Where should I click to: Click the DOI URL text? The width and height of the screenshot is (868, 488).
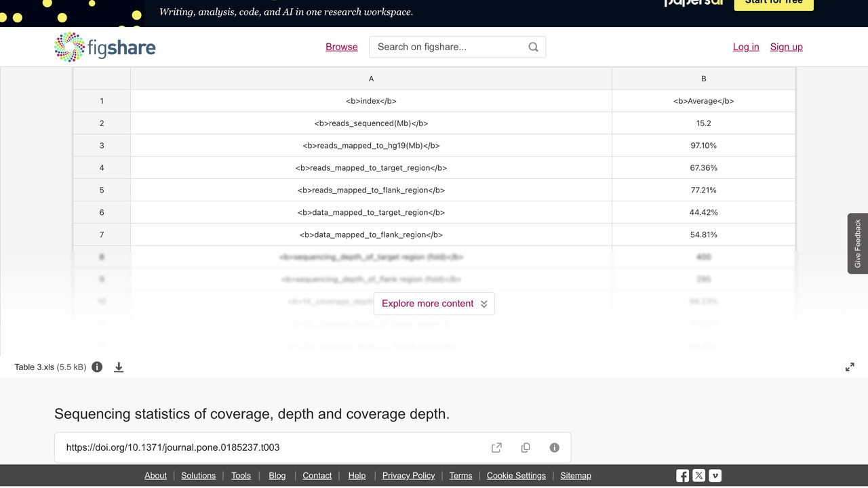click(173, 447)
